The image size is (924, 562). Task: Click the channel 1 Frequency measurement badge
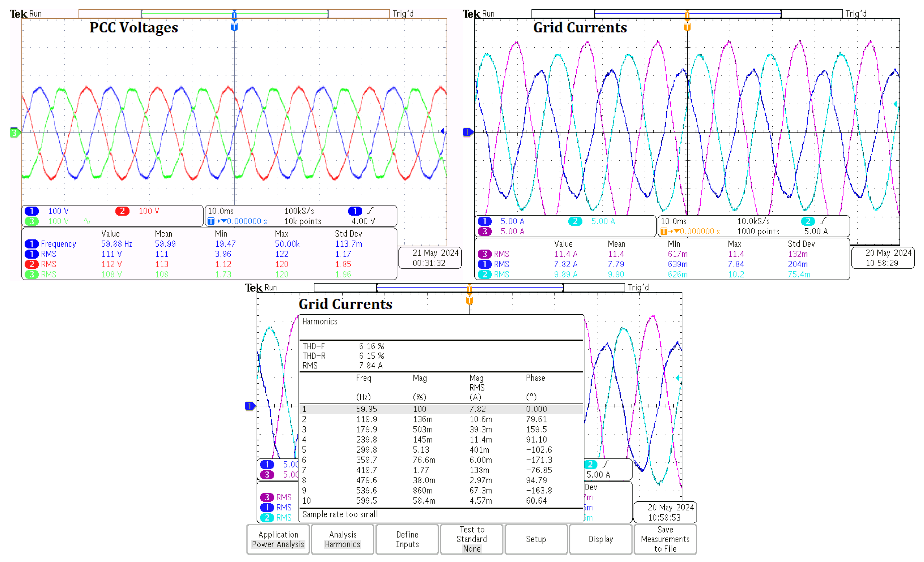click(32, 244)
